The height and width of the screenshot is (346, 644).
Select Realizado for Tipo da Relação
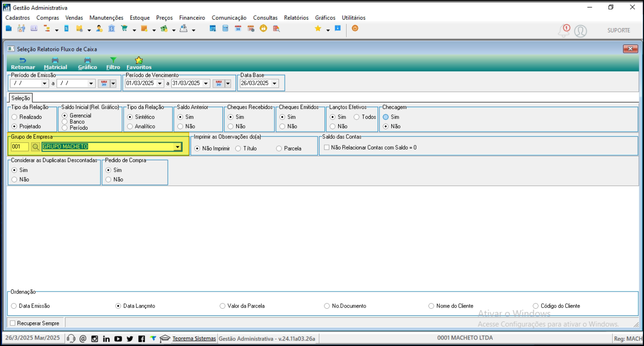click(x=14, y=117)
